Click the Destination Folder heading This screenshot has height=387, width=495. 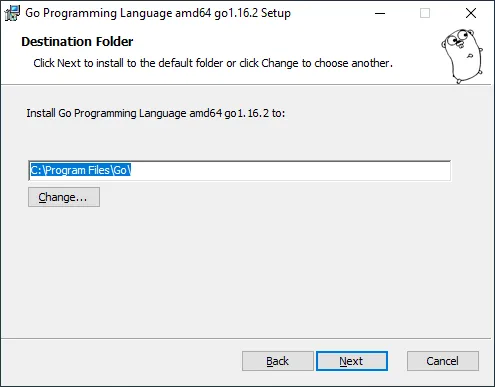[x=77, y=42]
